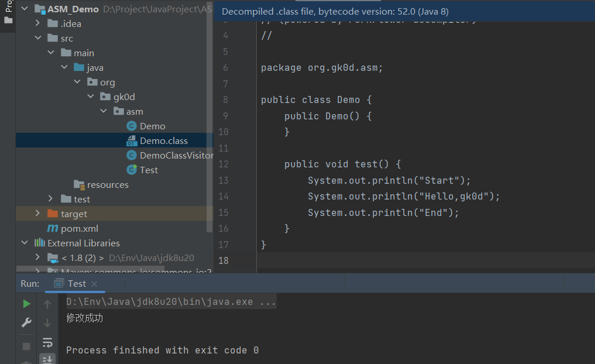This screenshot has height=364, width=595.
Task: Click the java source root folder icon
Action: pos(79,67)
